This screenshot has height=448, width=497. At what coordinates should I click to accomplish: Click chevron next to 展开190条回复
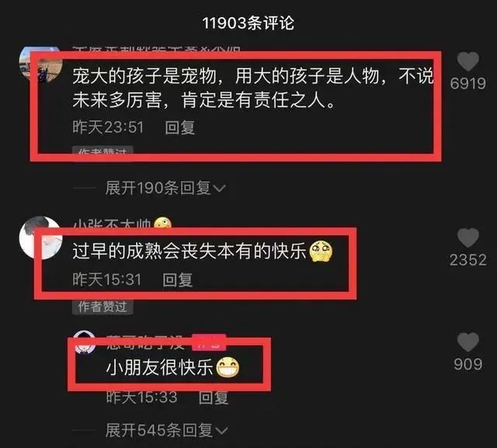(x=219, y=189)
